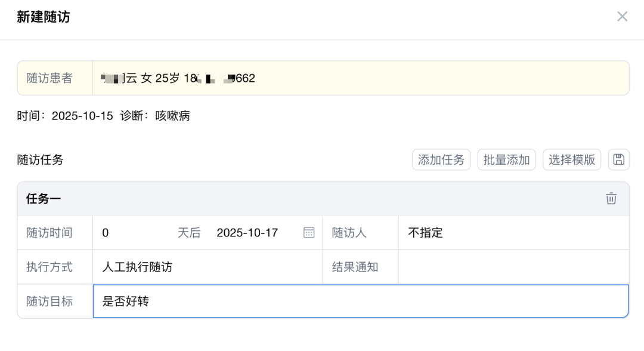
Task: Click inside the 随访目标 text box
Action: click(358, 301)
